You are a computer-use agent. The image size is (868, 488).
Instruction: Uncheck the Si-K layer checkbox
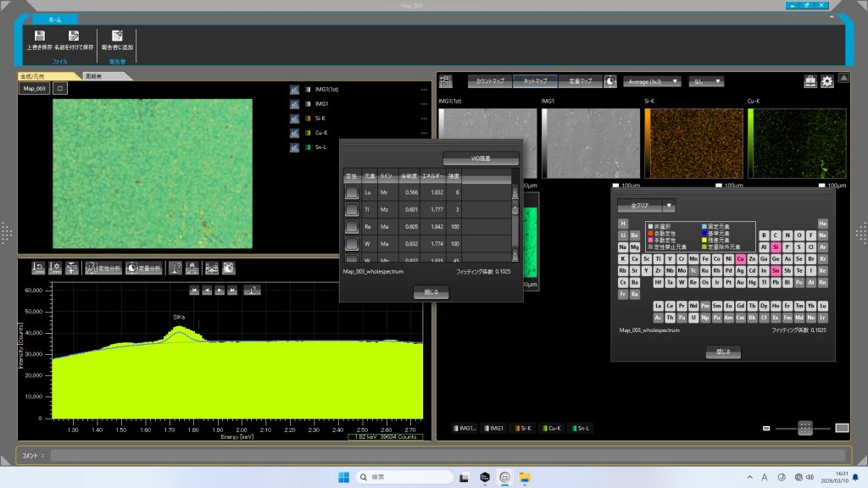(293, 119)
